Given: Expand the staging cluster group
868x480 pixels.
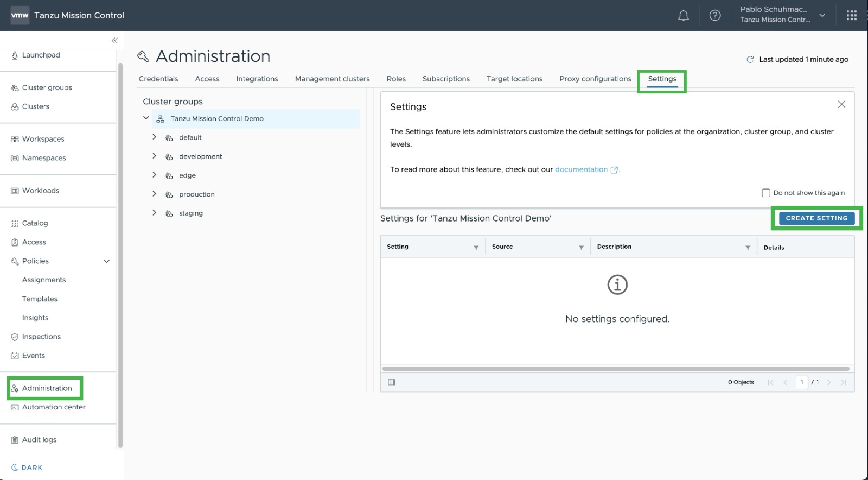Looking at the screenshot, I should coord(154,213).
